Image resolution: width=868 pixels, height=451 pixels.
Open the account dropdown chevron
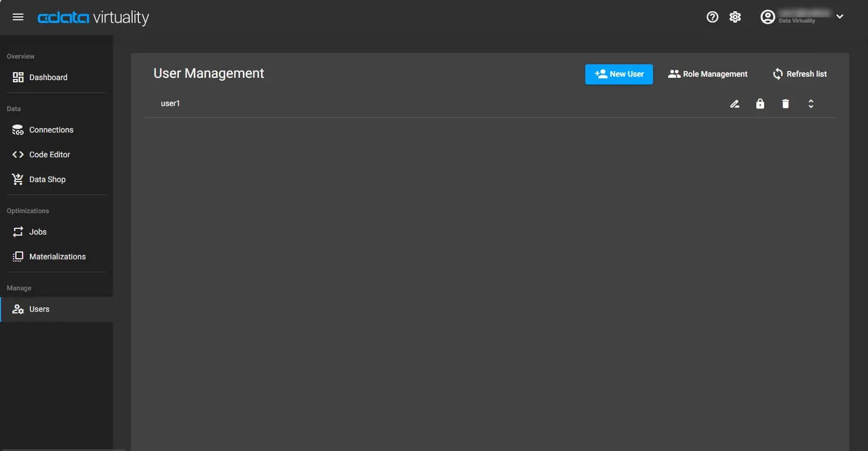pos(840,17)
